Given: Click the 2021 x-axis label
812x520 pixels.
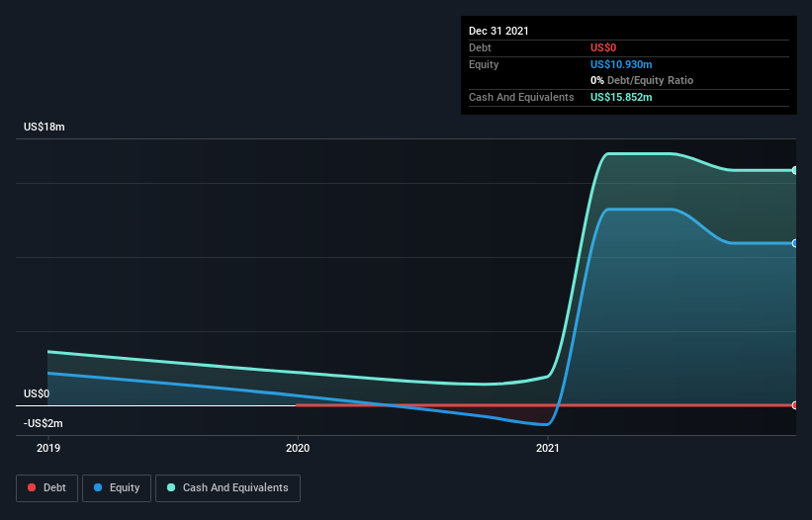Looking at the screenshot, I should pyautogui.click(x=548, y=448).
